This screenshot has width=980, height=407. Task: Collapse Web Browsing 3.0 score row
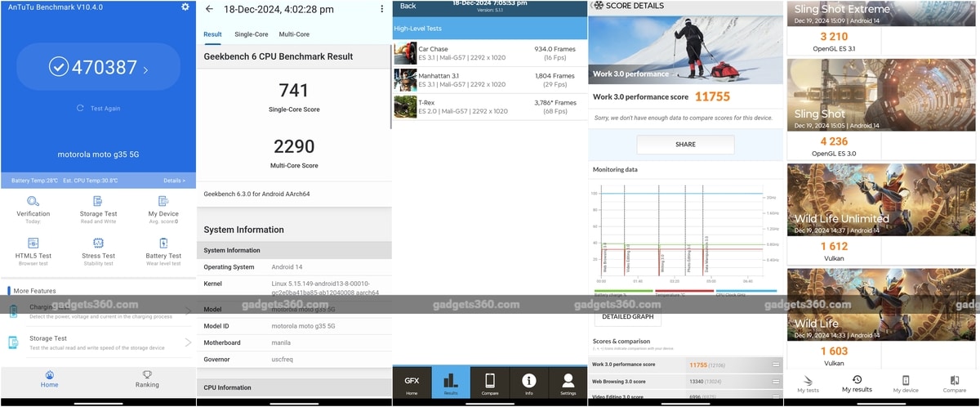coord(776,380)
